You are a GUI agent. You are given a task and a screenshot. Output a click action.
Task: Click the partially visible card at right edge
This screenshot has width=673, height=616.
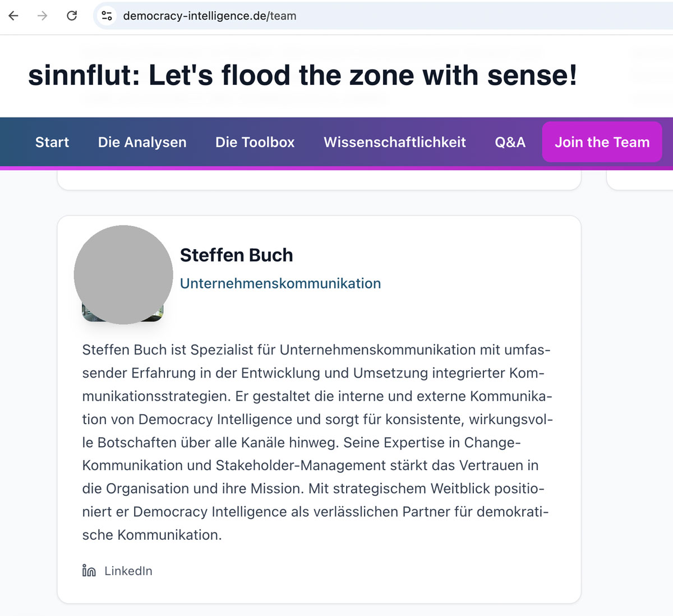click(x=640, y=181)
